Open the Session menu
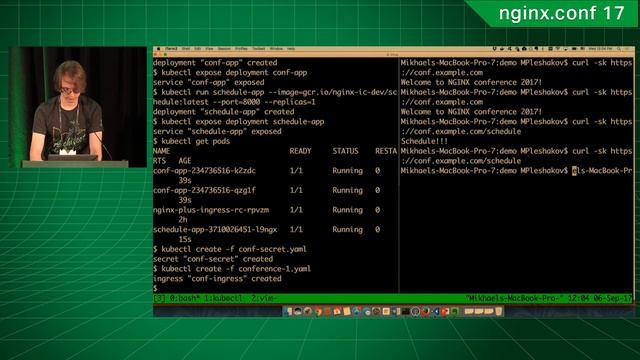640x360 pixels. [x=224, y=49]
